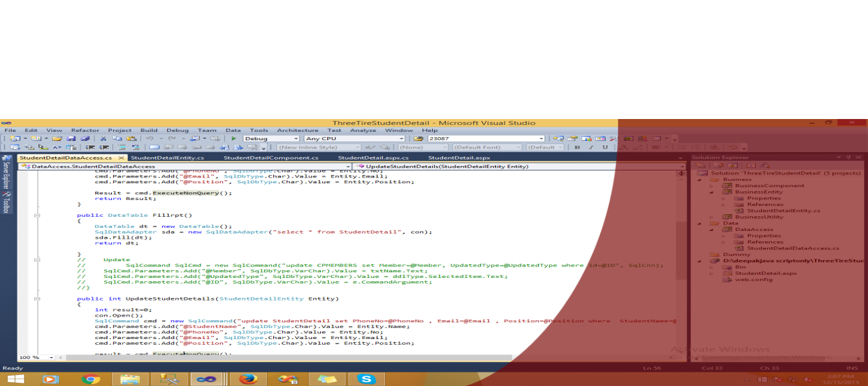Open the Build menu
This screenshot has width=868, height=386.
[x=149, y=131]
